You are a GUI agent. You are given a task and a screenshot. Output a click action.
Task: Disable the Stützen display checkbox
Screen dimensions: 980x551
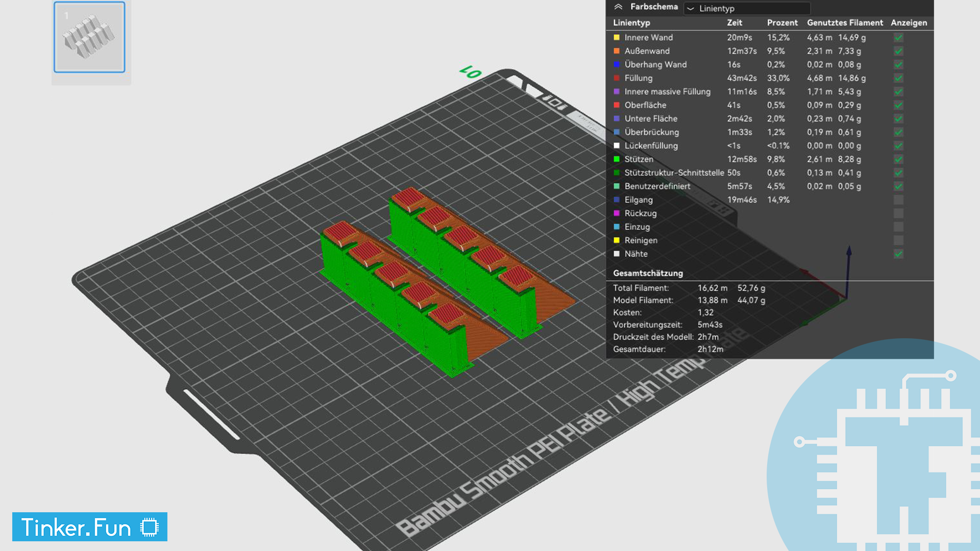click(x=897, y=159)
